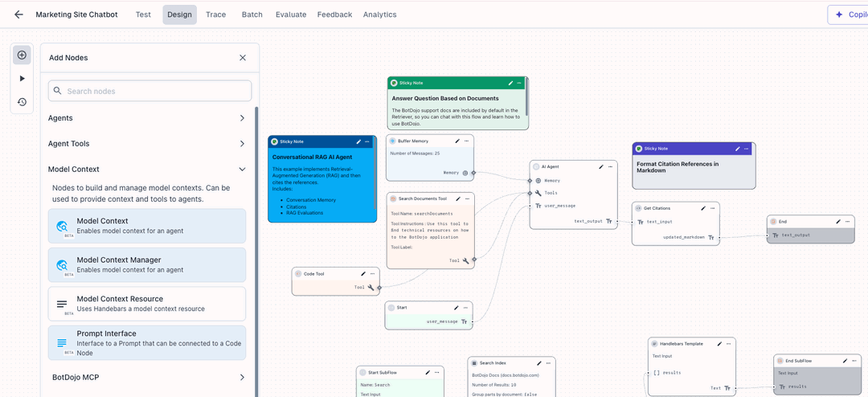This screenshot has height=397, width=868.
Task: Open Conversational RAG sticky note options
Action: 367,141
